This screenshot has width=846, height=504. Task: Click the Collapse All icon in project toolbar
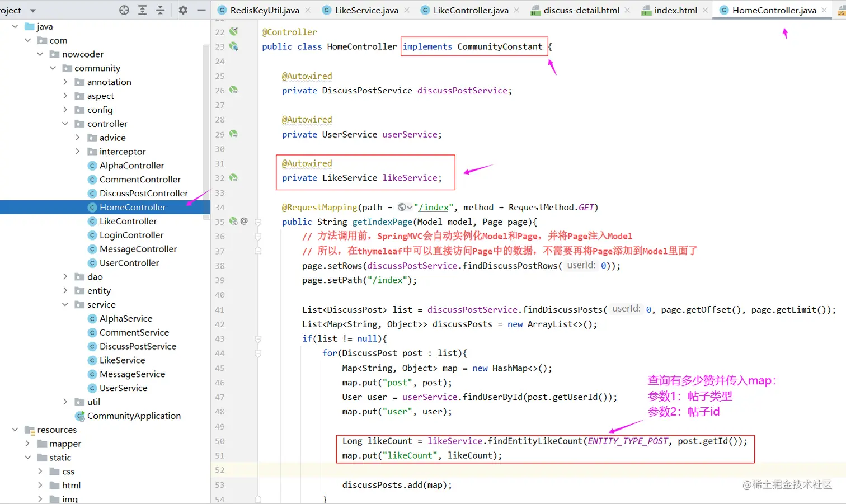click(x=161, y=10)
